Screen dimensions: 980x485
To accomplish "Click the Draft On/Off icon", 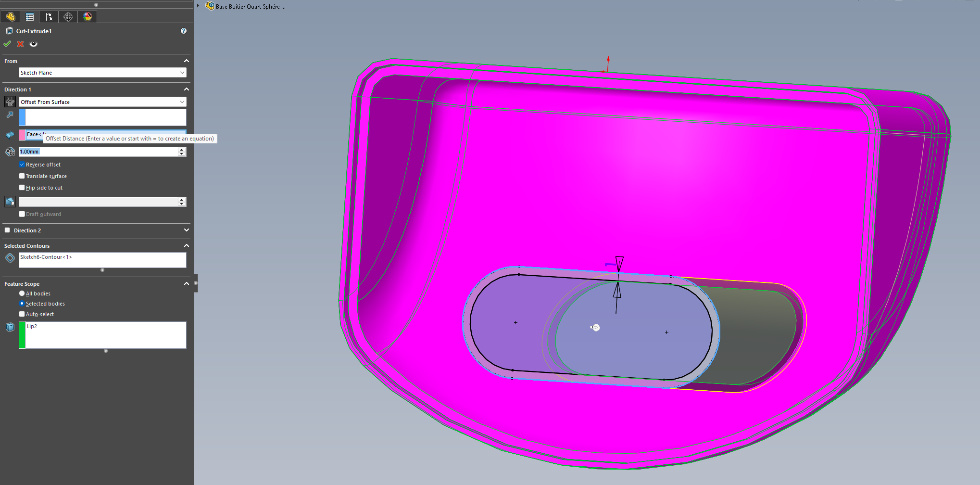I will [10, 202].
